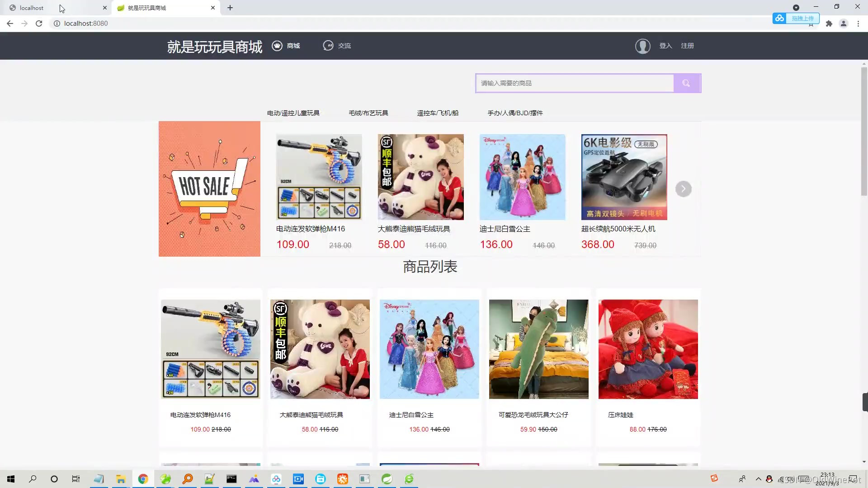Advance hot sale carousel with right arrow

click(x=683, y=189)
